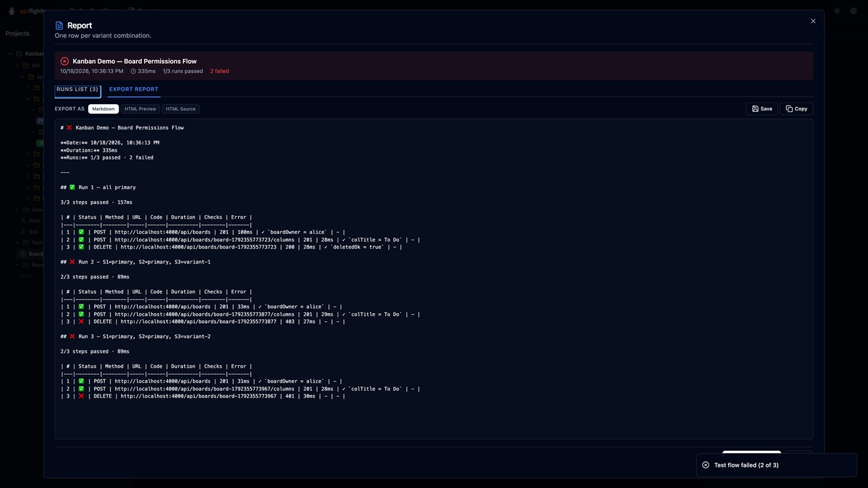Screen dimensions: 868x488
Task: Copy the report to clipboard
Action: [796, 109]
